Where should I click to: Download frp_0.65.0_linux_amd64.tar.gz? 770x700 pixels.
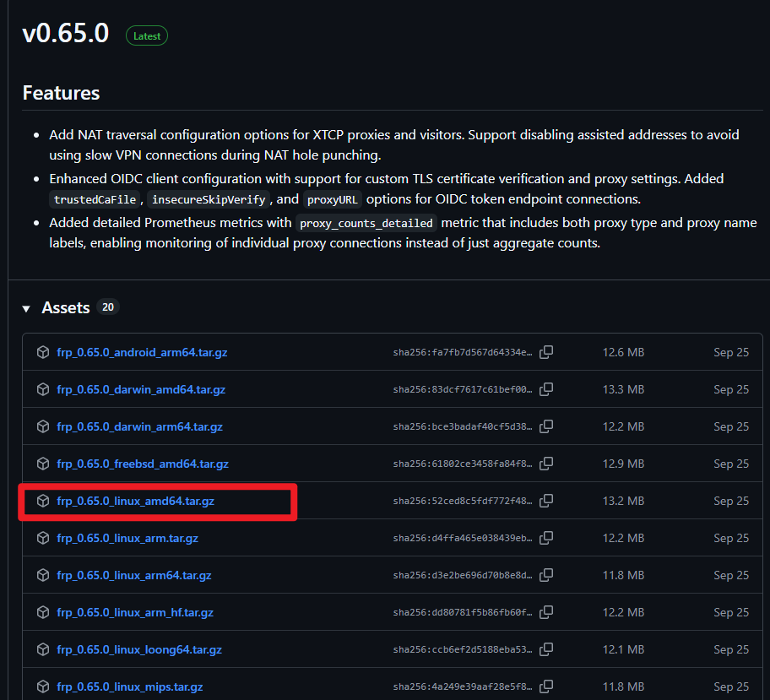pyautogui.click(x=135, y=501)
